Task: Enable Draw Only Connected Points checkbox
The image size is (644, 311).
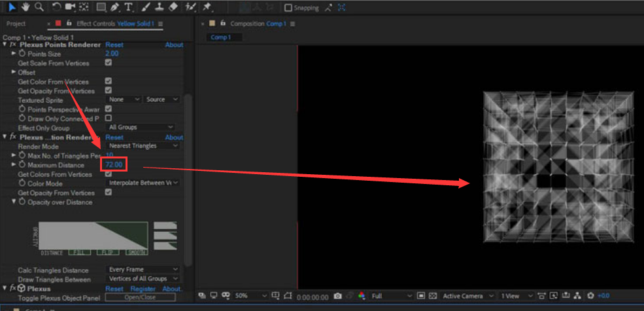Action: [x=109, y=118]
